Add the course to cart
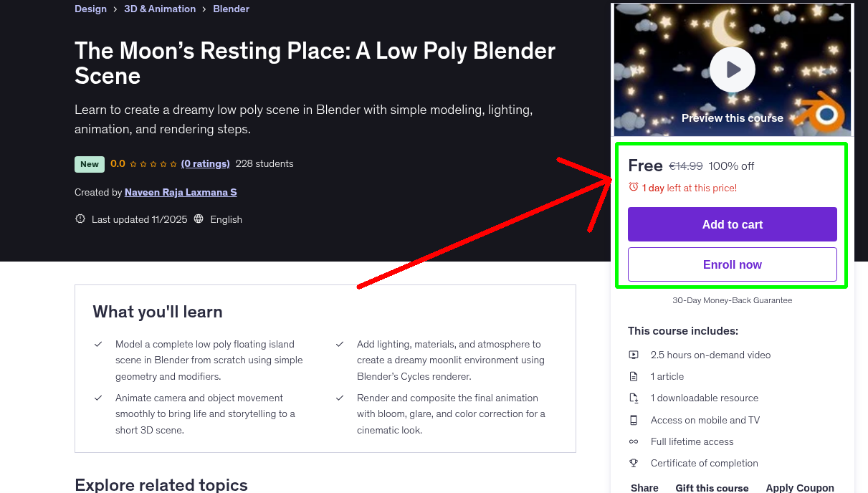This screenshot has width=868, height=493. [x=732, y=224]
